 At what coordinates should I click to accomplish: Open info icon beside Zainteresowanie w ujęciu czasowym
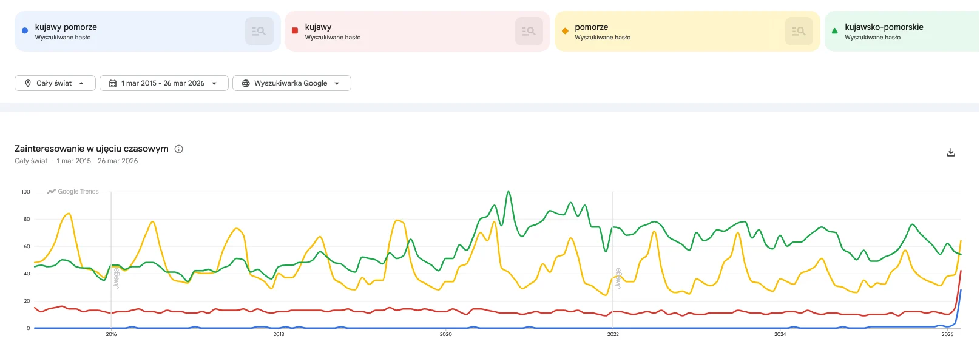click(x=179, y=149)
